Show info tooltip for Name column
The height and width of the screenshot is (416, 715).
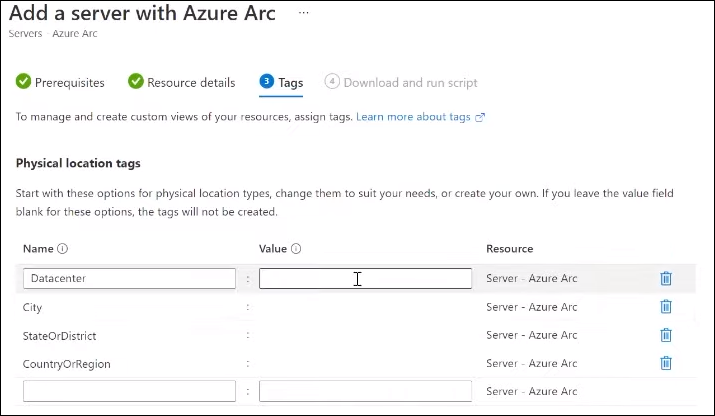[x=62, y=249]
